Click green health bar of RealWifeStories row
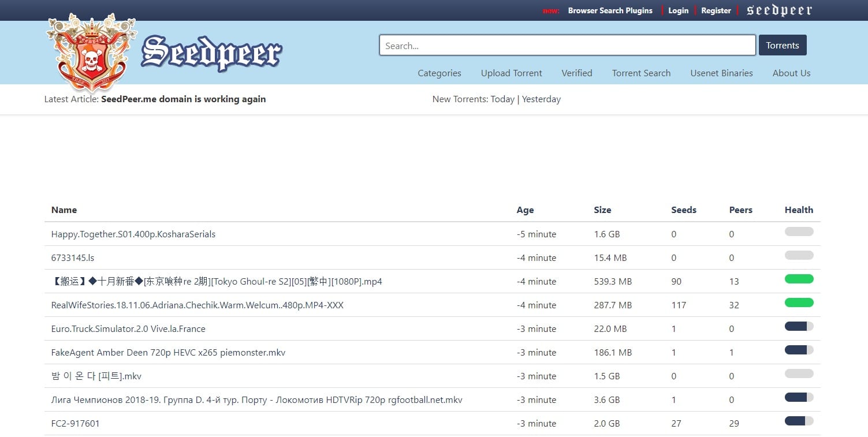This screenshot has width=868, height=437. pyautogui.click(x=799, y=302)
